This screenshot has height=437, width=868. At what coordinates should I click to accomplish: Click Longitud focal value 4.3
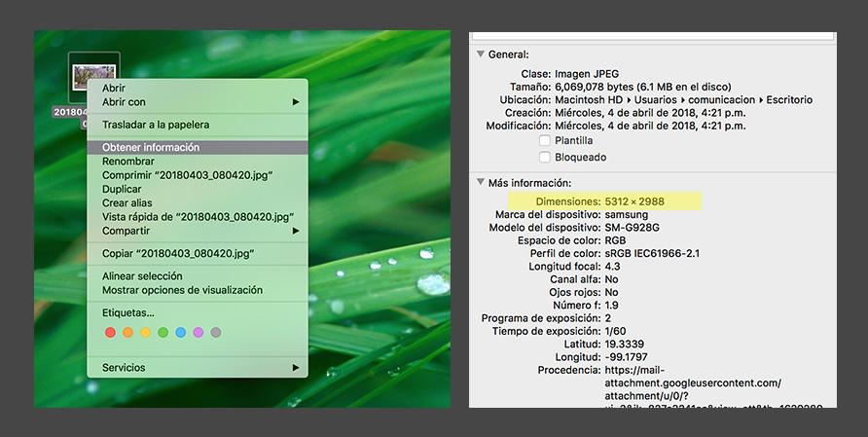pyautogui.click(x=612, y=267)
